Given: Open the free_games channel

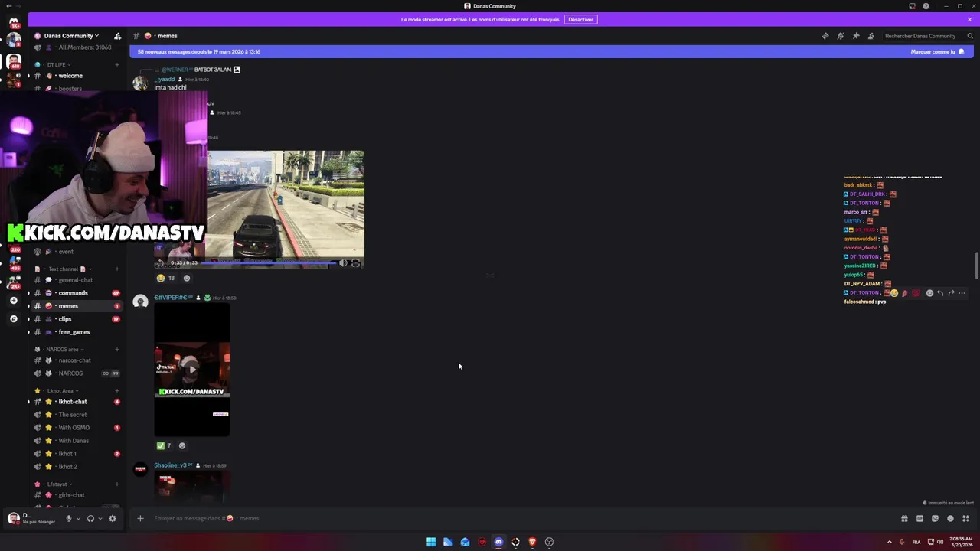Looking at the screenshot, I should click(x=76, y=332).
